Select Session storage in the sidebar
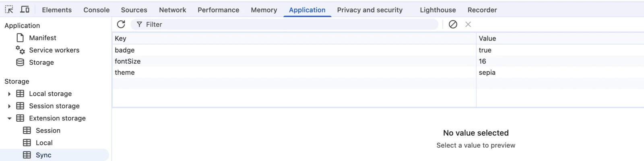Viewport: 644px width, 161px height. (54, 106)
